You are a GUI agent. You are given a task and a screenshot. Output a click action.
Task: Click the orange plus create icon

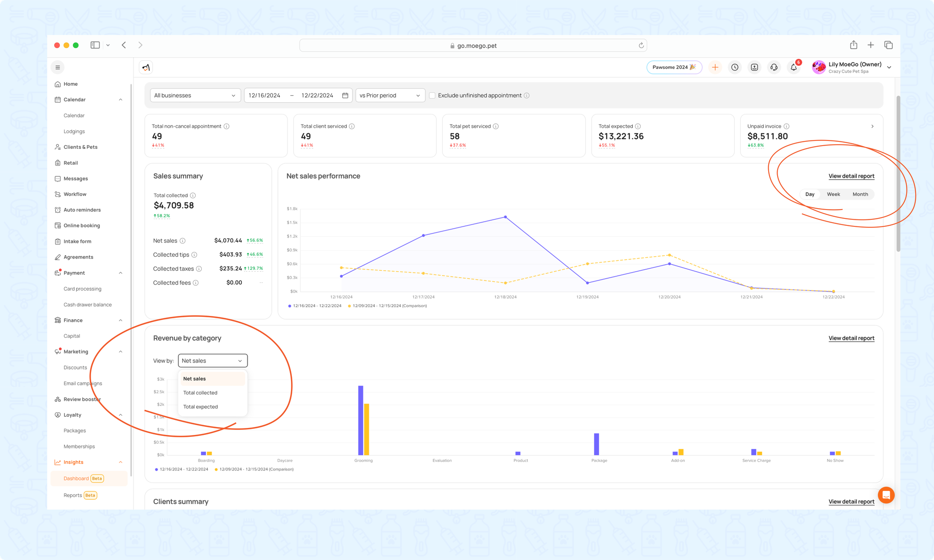pos(715,68)
